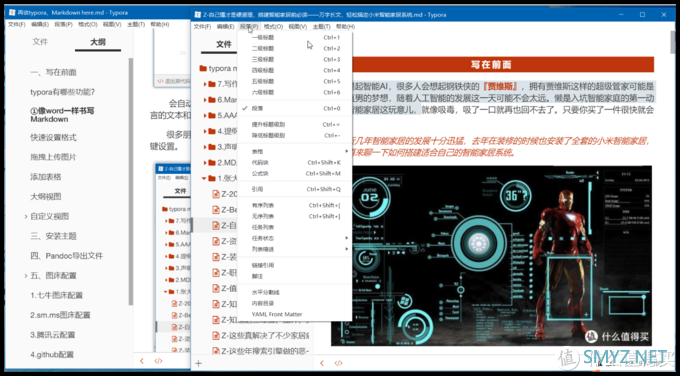Choose 一级标题 from the paragraph menu
Screen dimensions: 680x376
(295, 37)
